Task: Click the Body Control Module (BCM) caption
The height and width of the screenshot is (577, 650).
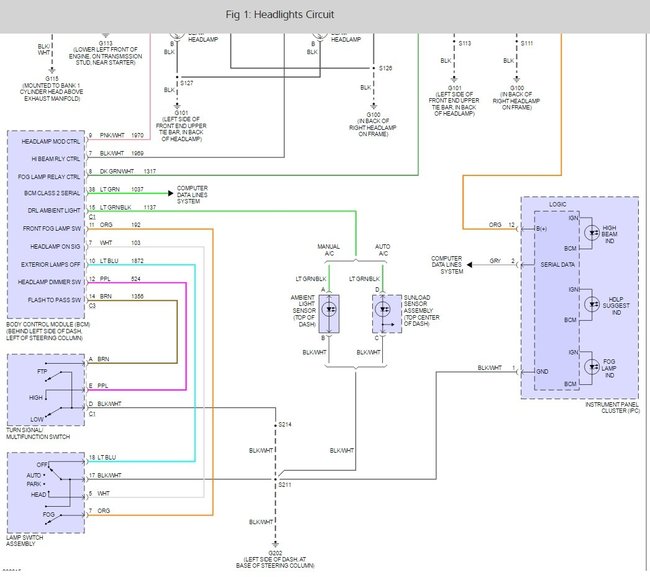Action: (48, 331)
